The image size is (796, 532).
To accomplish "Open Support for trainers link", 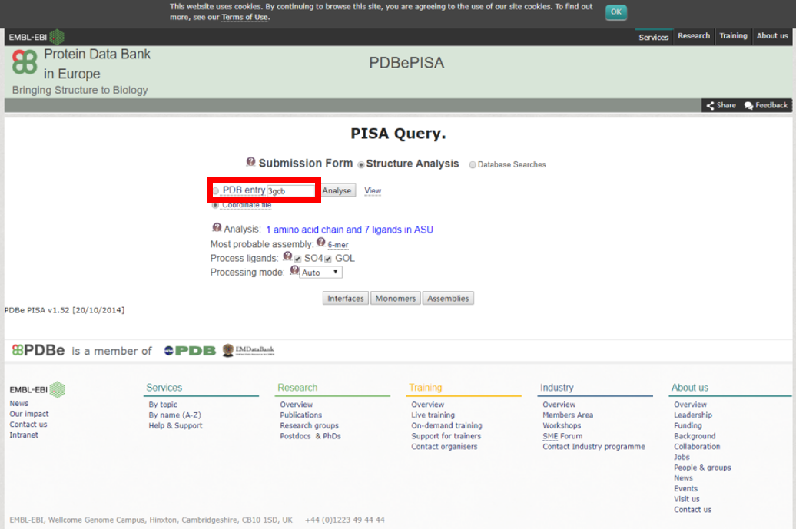I will click(446, 436).
